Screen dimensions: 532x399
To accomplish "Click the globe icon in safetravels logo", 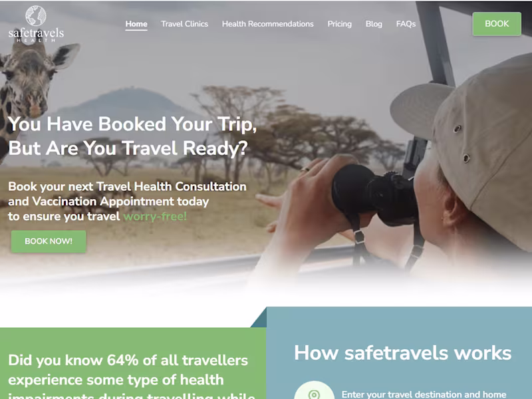I will (36, 16).
